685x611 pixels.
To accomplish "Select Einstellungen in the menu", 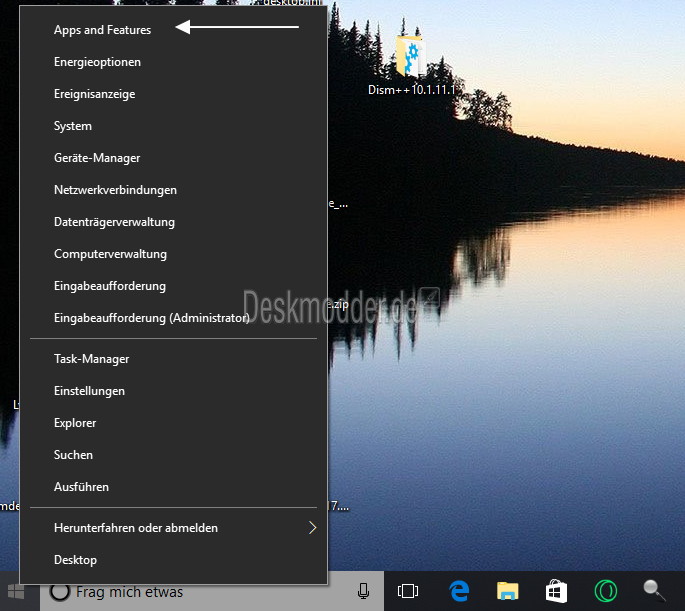I will (x=89, y=391).
